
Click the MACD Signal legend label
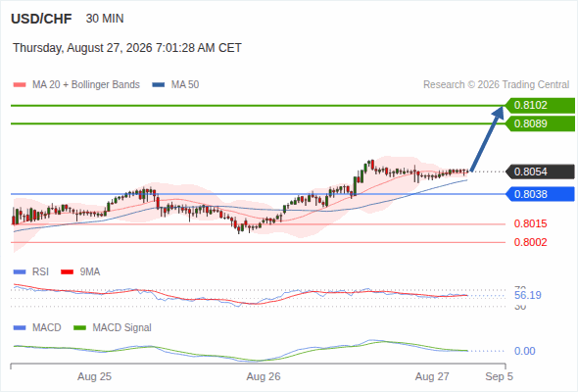122,328
